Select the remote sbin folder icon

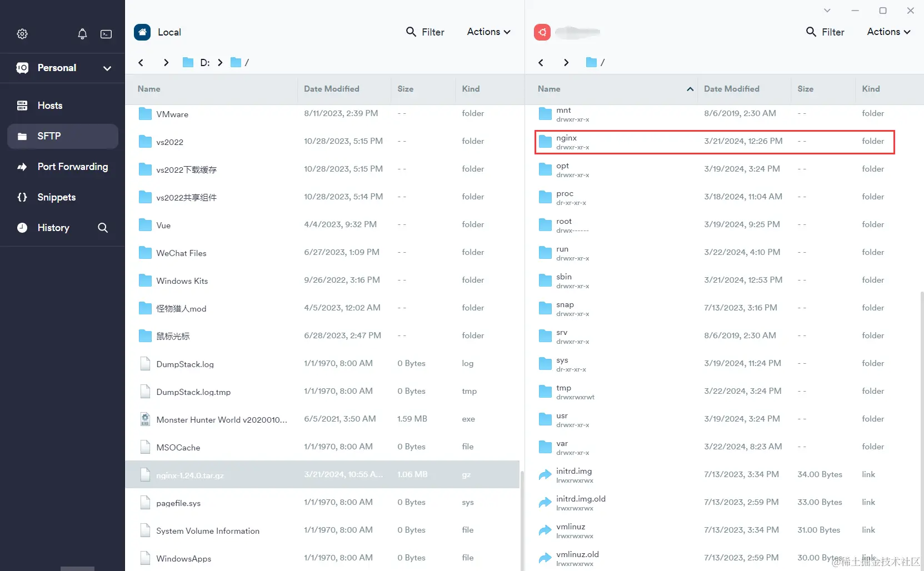(x=545, y=281)
